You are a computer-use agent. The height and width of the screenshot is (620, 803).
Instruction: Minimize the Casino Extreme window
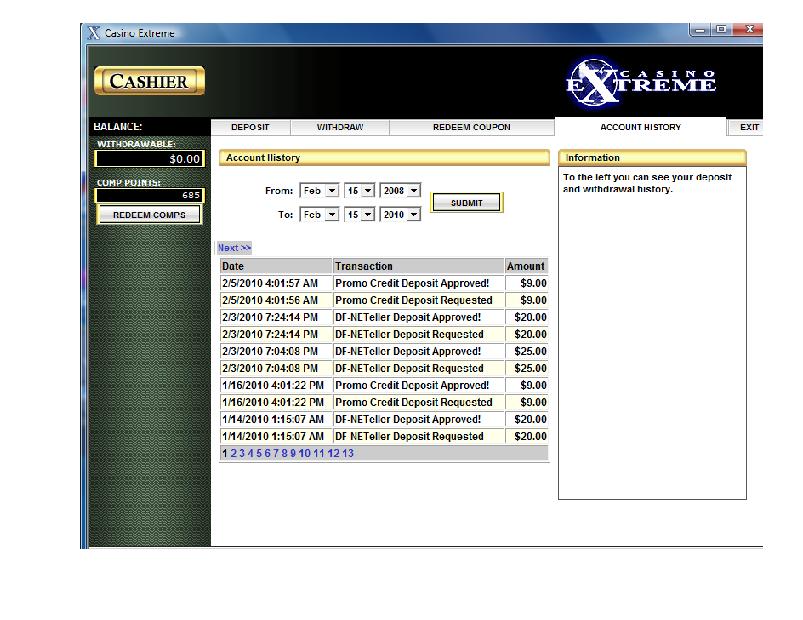point(700,30)
